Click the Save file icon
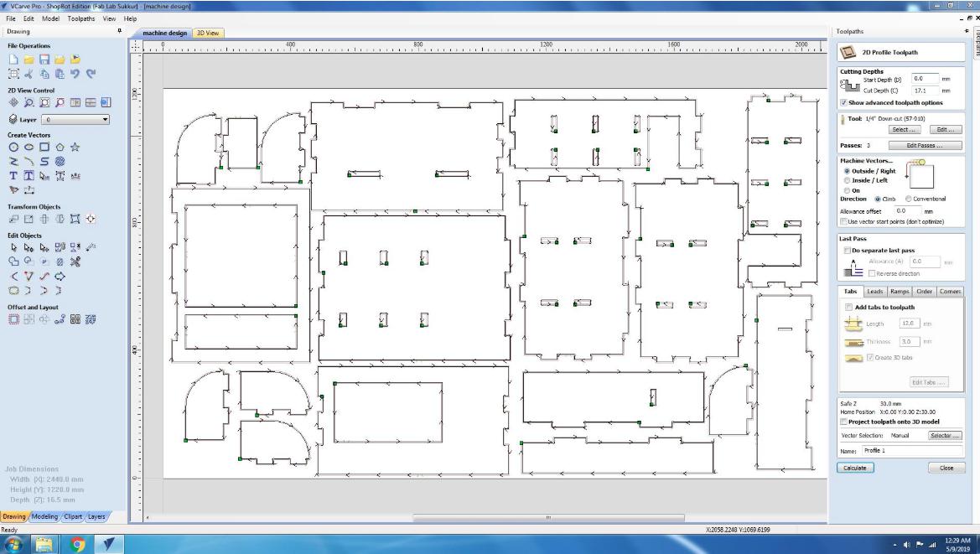This screenshot has width=980, height=554. 44,60
